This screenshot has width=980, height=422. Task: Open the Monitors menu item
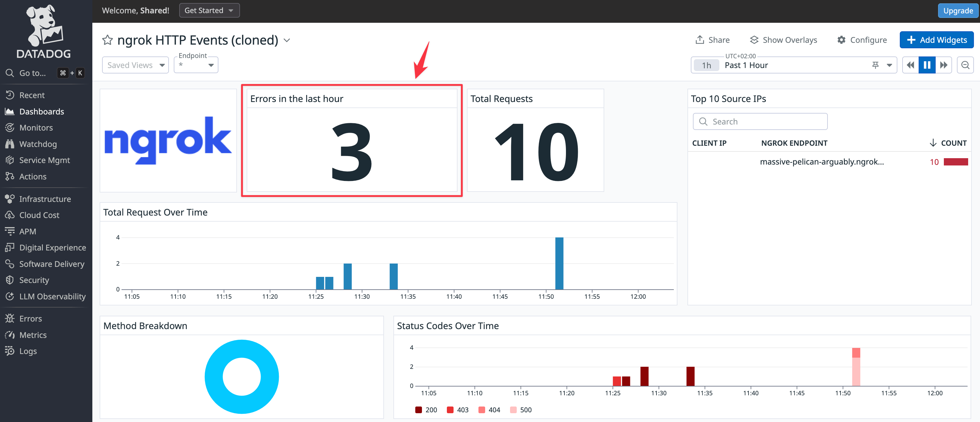[x=36, y=128]
